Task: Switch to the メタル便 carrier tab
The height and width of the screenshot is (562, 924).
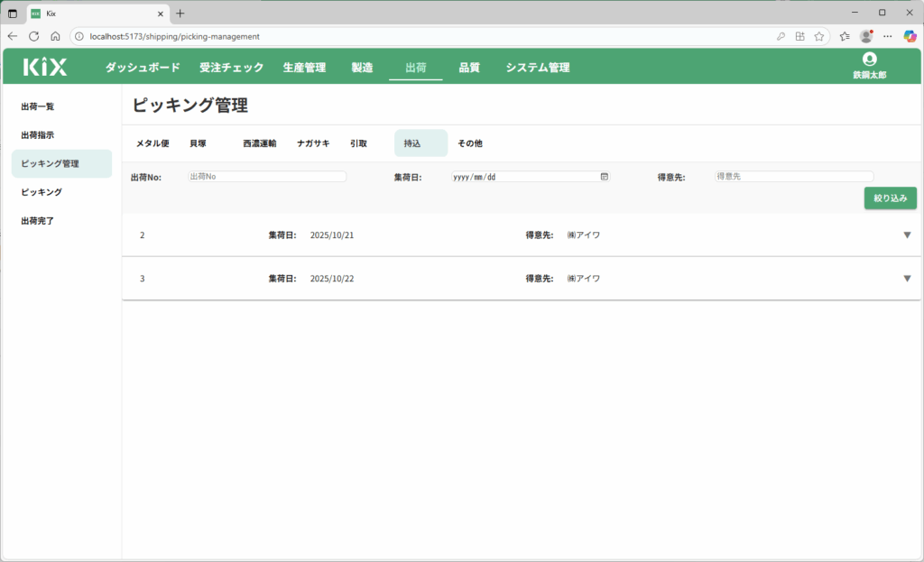Action: click(x=152, y=143)
